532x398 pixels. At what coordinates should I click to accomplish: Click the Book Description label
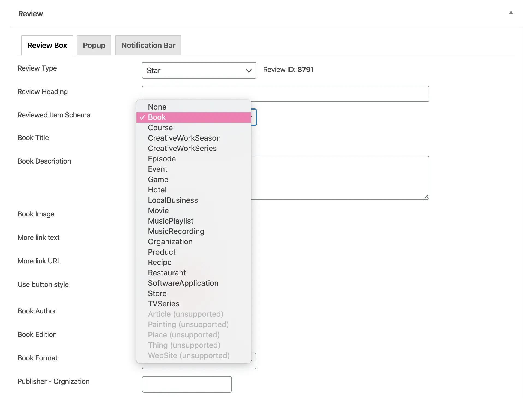[x=44, y=161]
